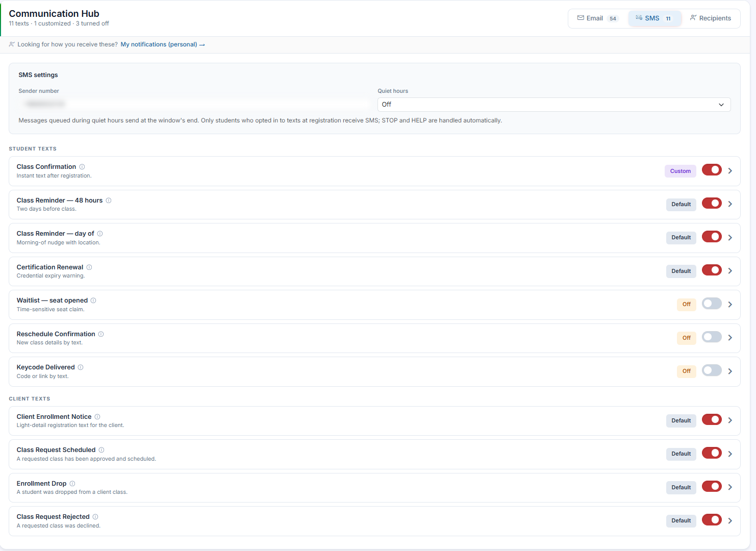Click info icon beside Certification Renewal
756x551 pixels.
pyautogui.click(x=89, y=267)
